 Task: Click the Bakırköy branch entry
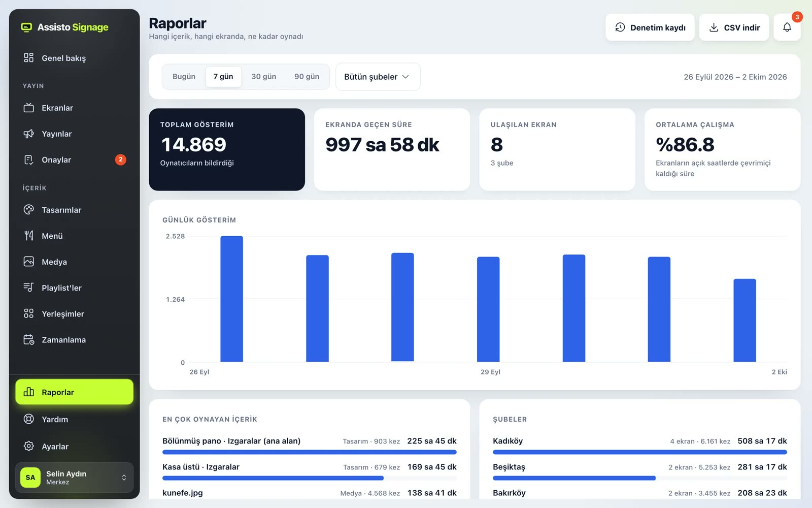640,493
